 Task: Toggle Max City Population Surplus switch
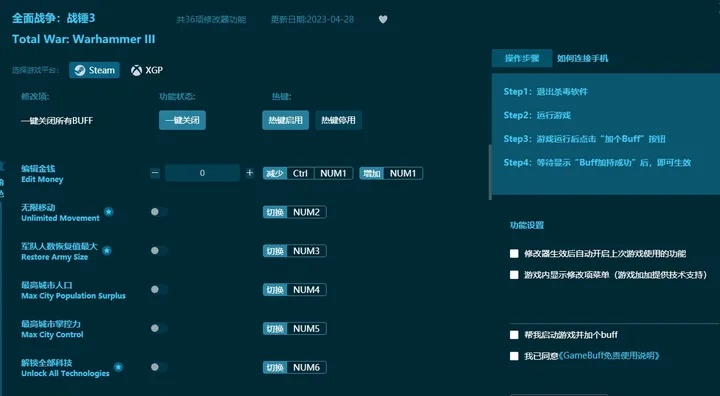point(159,289)
